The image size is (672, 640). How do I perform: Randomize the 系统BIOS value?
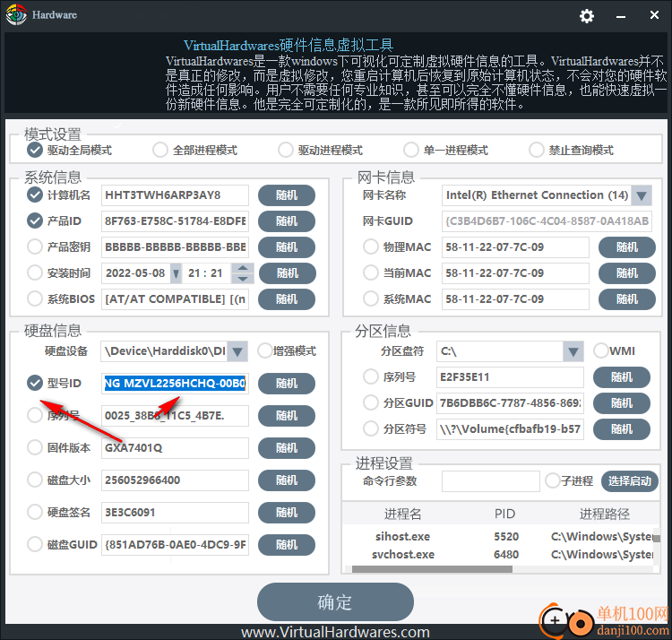(x=287, y=299)
